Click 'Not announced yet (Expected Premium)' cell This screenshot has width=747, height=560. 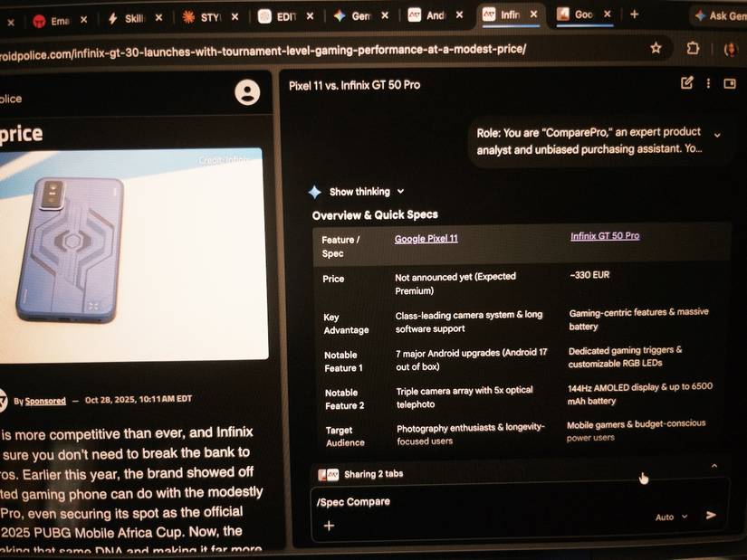point(455,283)
